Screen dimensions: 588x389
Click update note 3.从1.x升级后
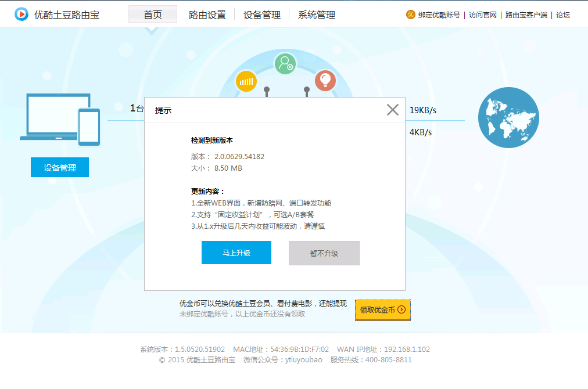[x=258, y=226]
